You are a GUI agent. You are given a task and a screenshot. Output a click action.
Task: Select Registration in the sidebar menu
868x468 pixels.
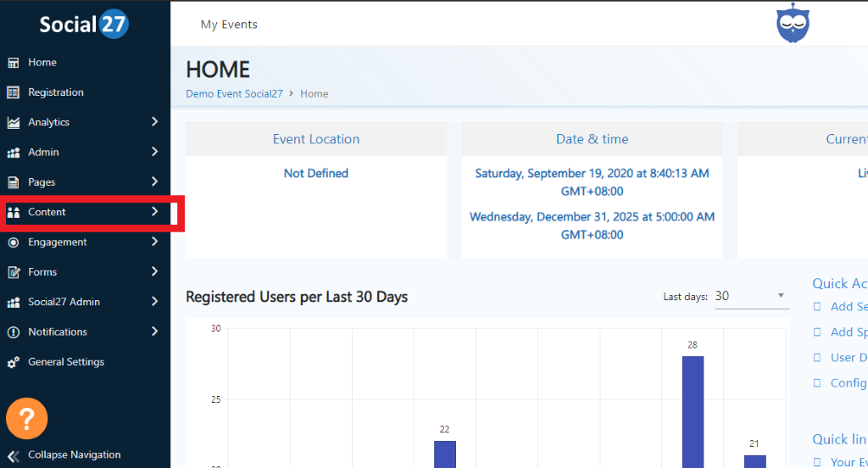pos(56,92)
